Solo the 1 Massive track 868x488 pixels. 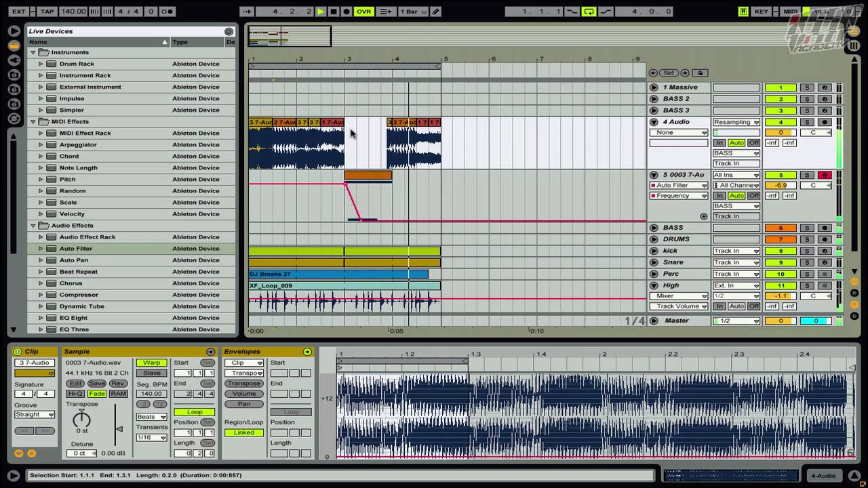click(x=807, y=87)
